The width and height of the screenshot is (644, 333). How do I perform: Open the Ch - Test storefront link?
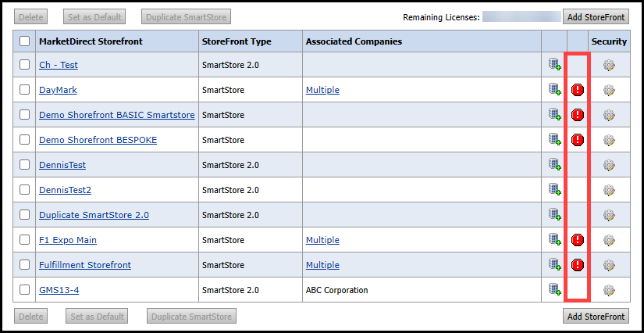tap(59, 66)
